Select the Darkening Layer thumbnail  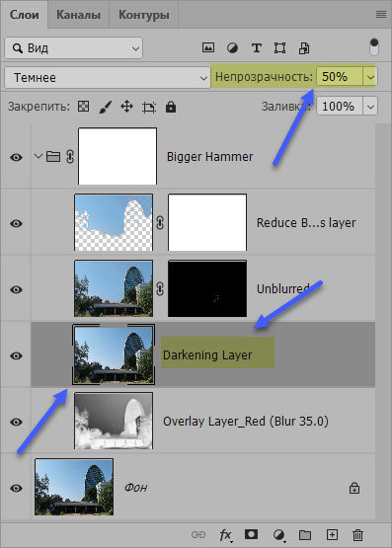point(114,354)
